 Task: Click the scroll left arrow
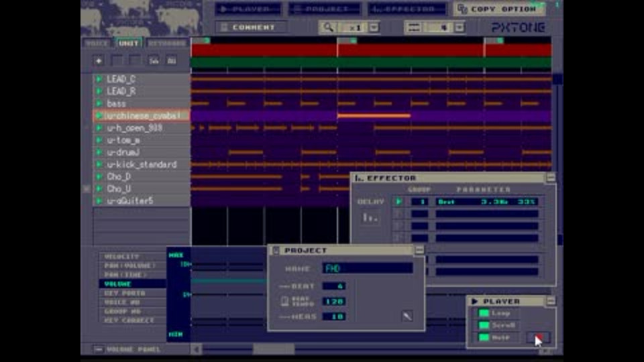pyautogui.click(x=197, y=349)
